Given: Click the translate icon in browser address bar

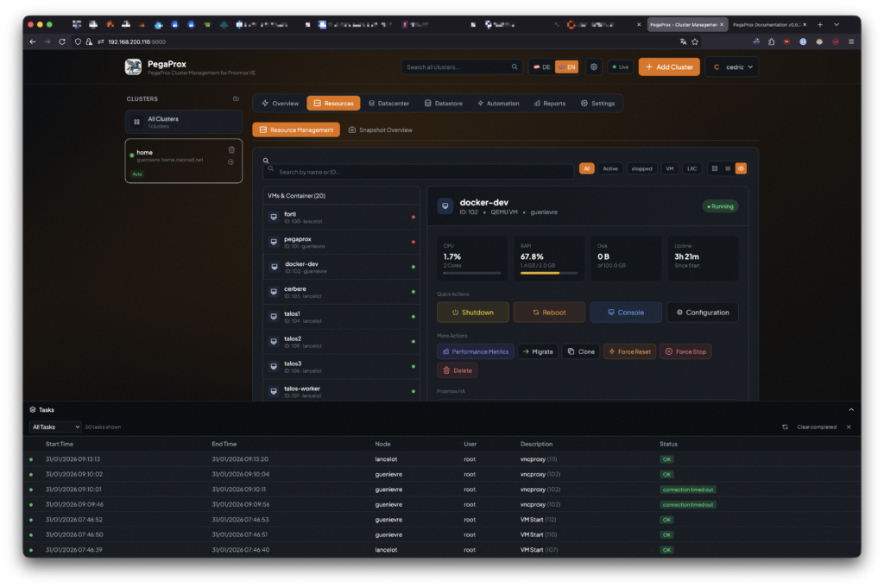Looking at the screenshot, I should click(683, 41).
